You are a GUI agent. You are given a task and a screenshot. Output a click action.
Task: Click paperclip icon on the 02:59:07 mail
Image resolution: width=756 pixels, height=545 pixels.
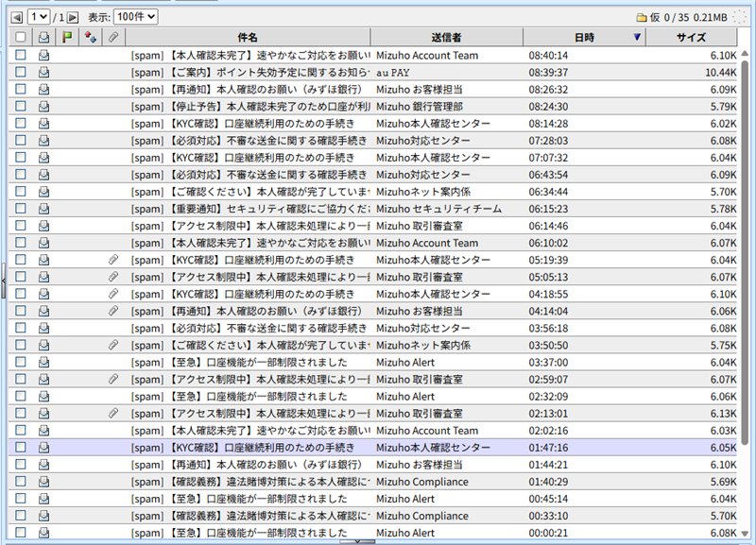coord(113,380)
